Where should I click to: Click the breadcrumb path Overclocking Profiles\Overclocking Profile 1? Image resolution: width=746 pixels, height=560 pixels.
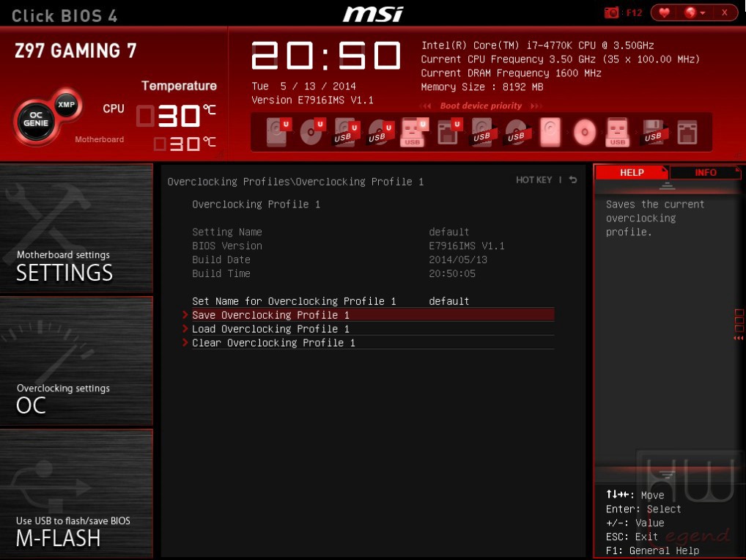(295, 182)
